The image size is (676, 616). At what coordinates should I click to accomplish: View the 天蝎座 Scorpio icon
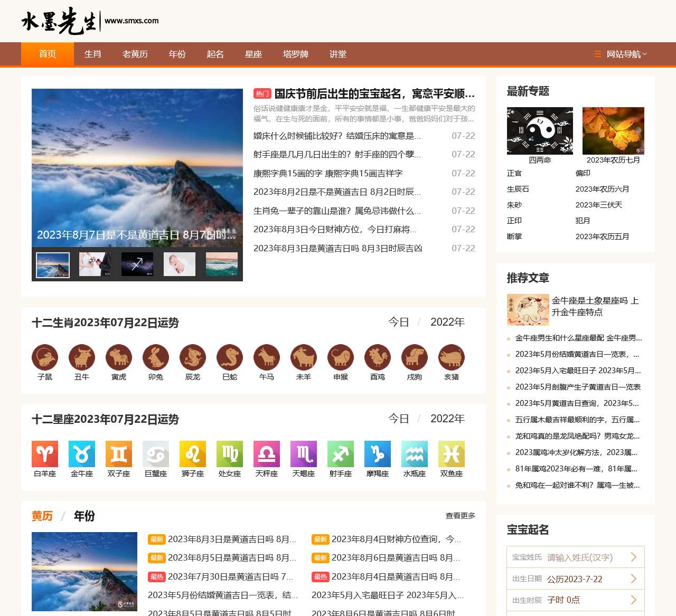tap(304, 454)
